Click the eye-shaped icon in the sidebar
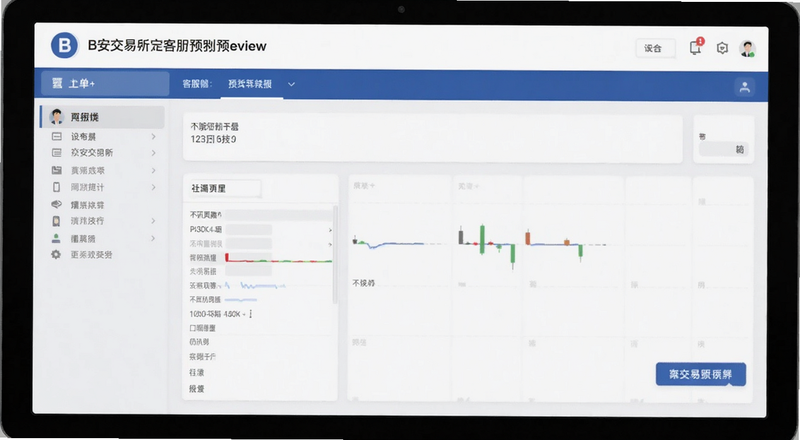Viewport: 800px width, 440px height. (x=57, y=205)
